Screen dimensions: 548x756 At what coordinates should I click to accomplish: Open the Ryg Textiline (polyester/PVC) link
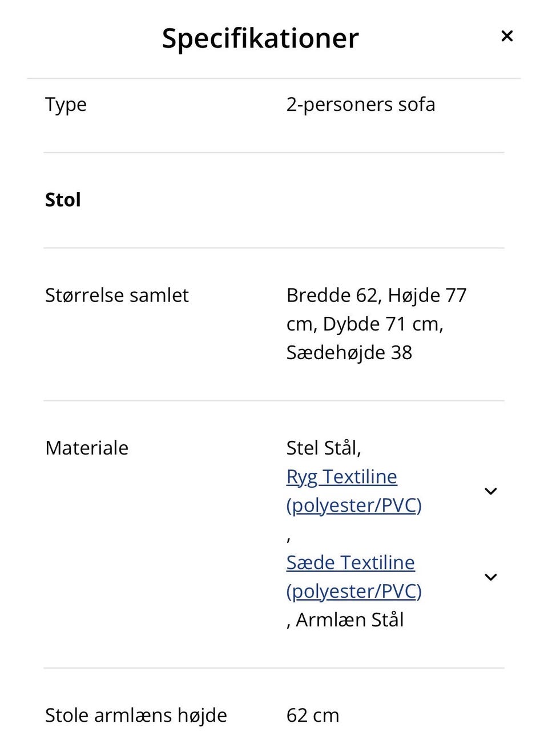point(341,476)
